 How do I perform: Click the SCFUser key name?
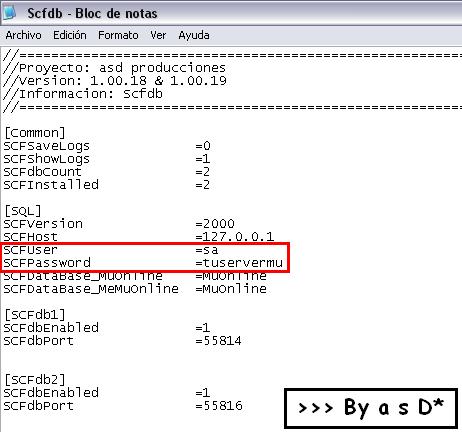pyautogui.click(x=30, y=250)
